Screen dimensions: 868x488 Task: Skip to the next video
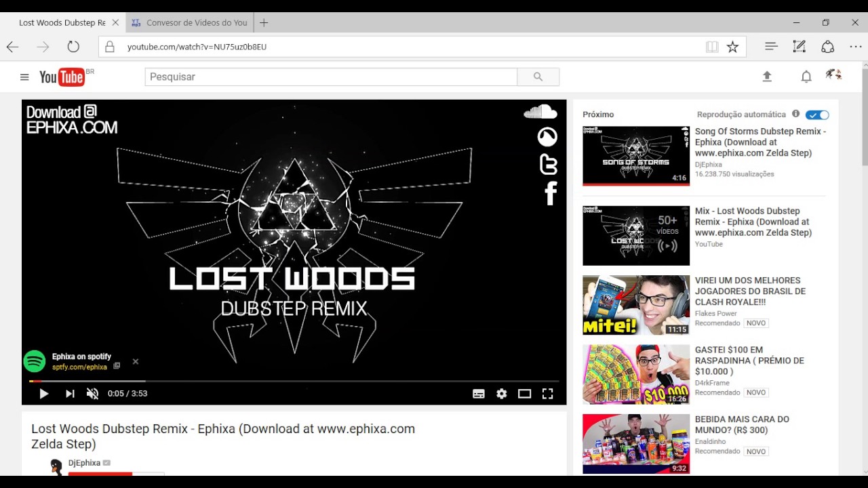coord(70,394)
